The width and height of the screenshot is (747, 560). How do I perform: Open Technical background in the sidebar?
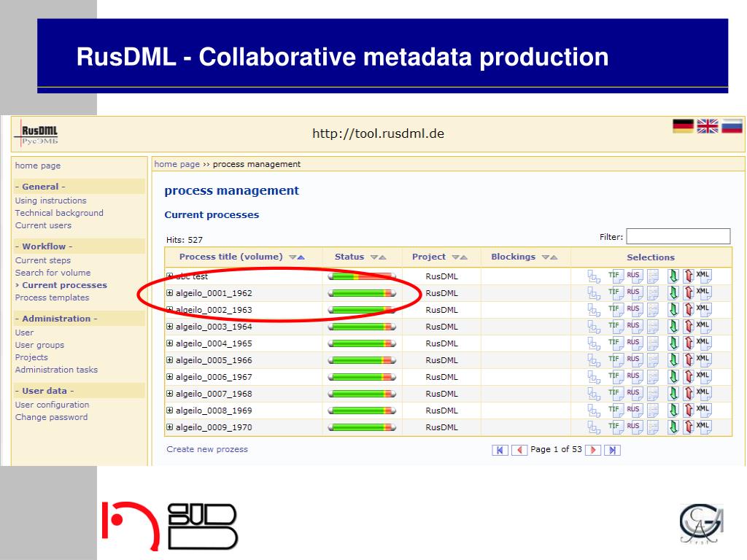coord(59,213)
